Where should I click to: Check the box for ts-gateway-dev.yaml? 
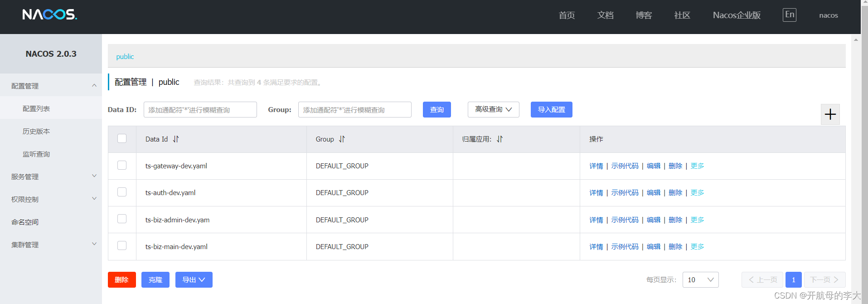point(122,165)
